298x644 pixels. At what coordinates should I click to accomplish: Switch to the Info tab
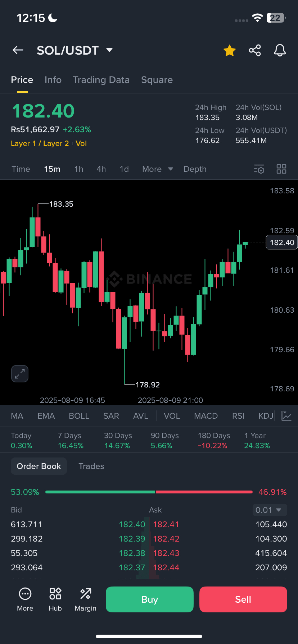coord(53,80)
